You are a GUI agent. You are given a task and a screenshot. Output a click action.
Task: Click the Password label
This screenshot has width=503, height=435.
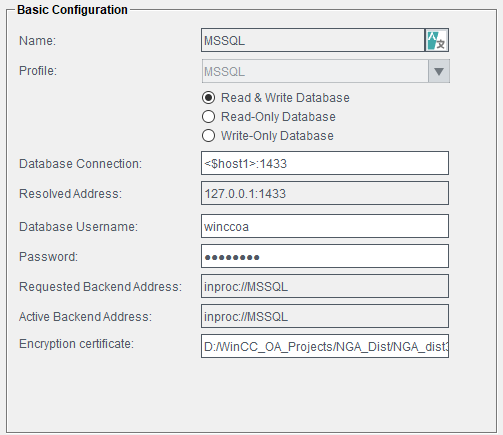pos(48,257)
